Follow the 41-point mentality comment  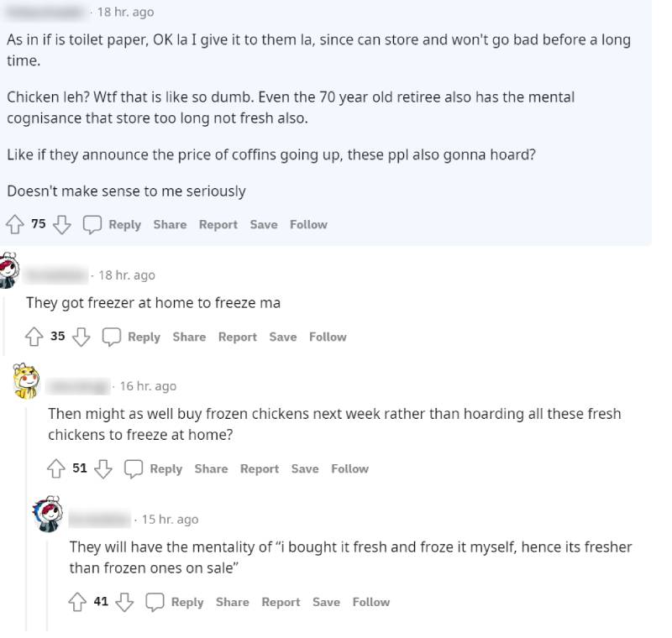371,602
